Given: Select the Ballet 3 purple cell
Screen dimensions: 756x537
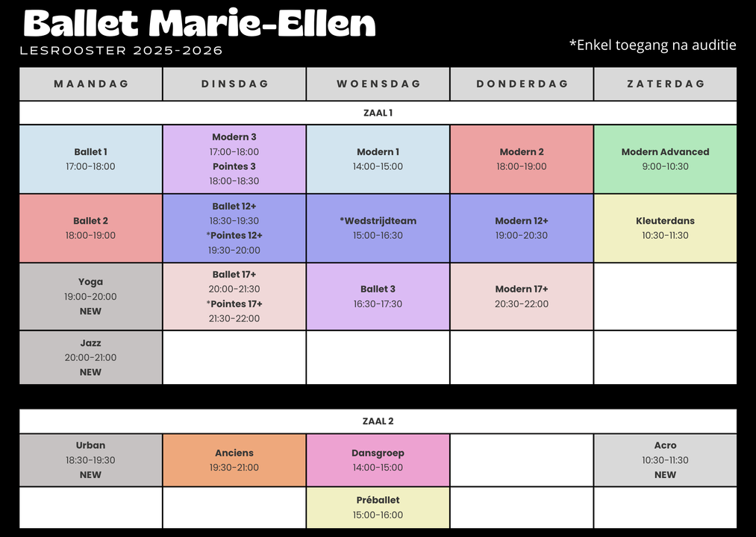Looking at the screenshot, I should tap(378, 296).
